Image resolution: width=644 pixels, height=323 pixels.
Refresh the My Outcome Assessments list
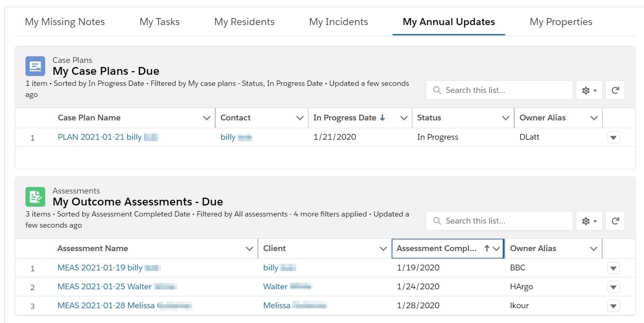pyautogui.click(x=615, y=221)
